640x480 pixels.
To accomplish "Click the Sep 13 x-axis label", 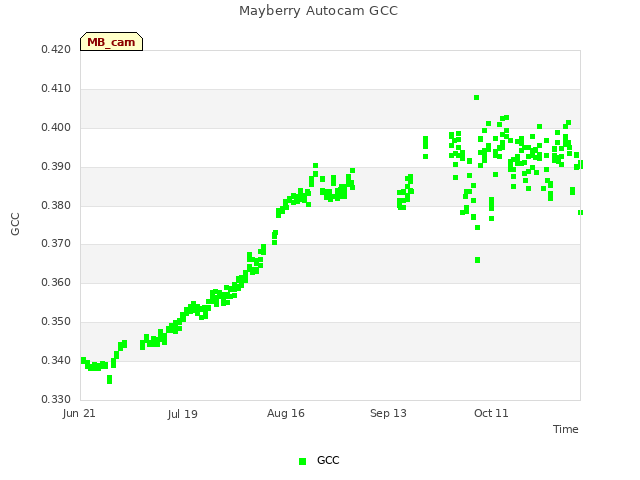I will pos(388,413).
